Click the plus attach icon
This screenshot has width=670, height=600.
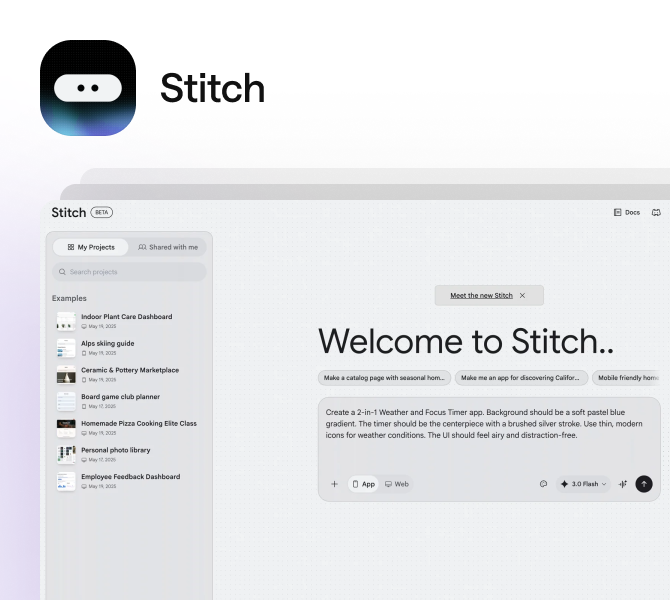tap(335, 484)
